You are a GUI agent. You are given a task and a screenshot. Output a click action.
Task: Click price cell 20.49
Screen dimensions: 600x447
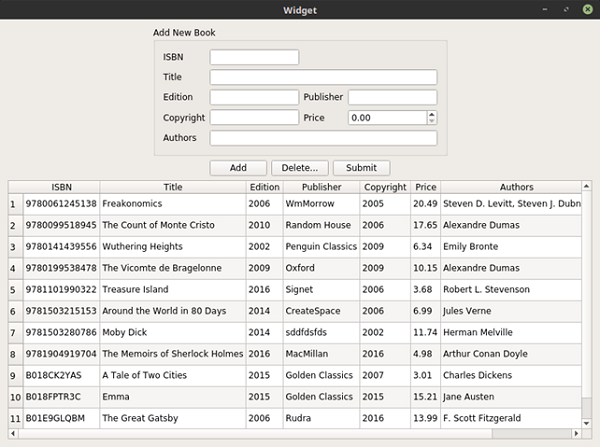(x=426, y=204)
